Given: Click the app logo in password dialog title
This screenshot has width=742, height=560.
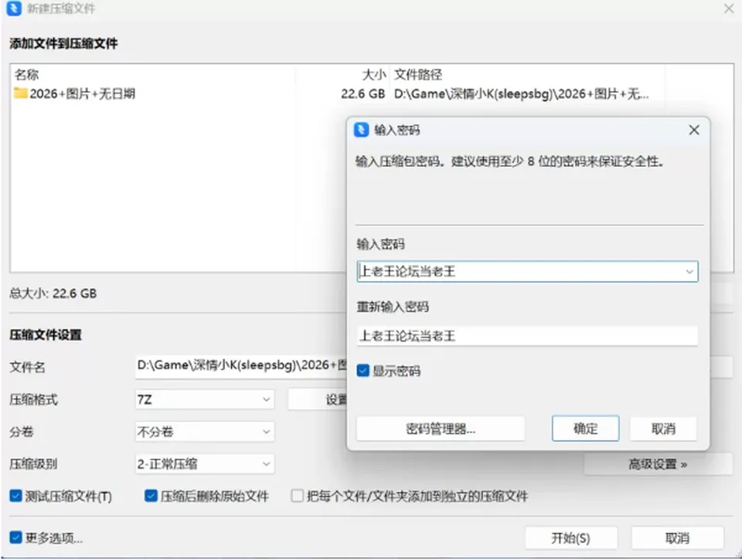Looking at the screenshot, I should coord(362,130).
